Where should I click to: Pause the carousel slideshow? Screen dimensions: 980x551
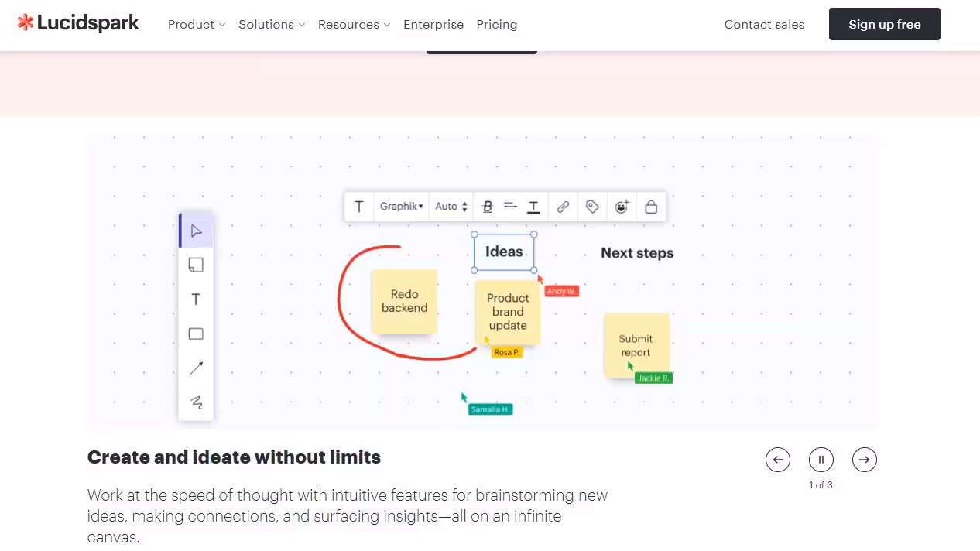click(821, 460)
